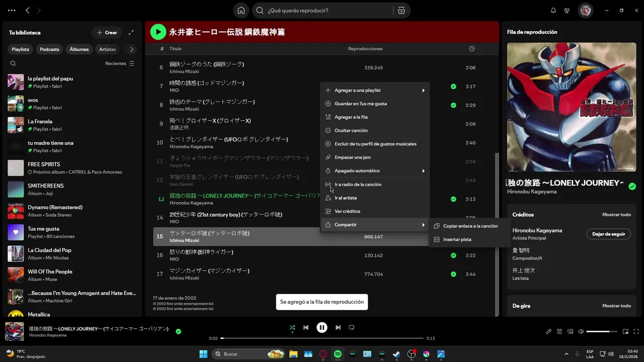The image size is (644, 362).
Task: Click Mostrar todo next to Créditos
Action: (x=616, y=215)
